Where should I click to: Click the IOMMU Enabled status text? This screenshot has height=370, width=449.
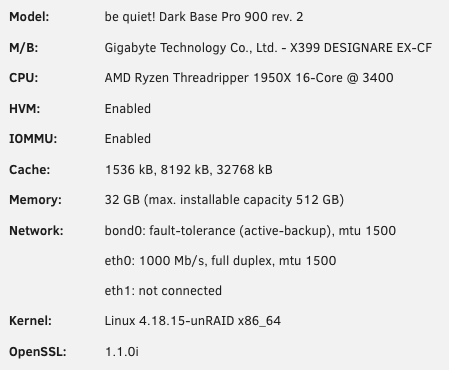coord(128,139)
